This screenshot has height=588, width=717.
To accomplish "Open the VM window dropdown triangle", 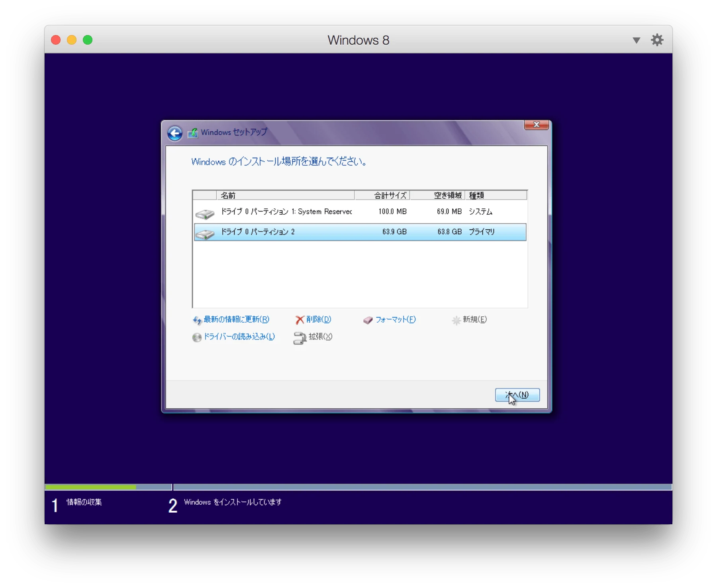I will click(x=636, y=40).
